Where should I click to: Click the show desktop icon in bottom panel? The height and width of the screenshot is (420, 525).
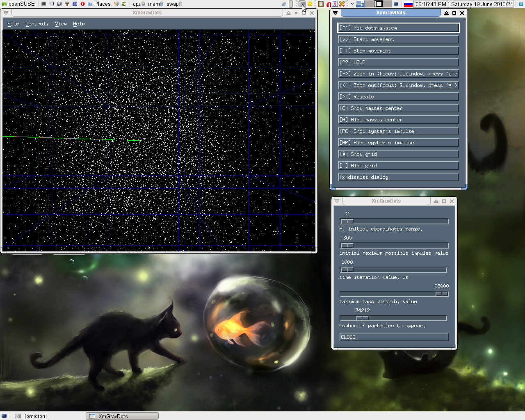4,416
